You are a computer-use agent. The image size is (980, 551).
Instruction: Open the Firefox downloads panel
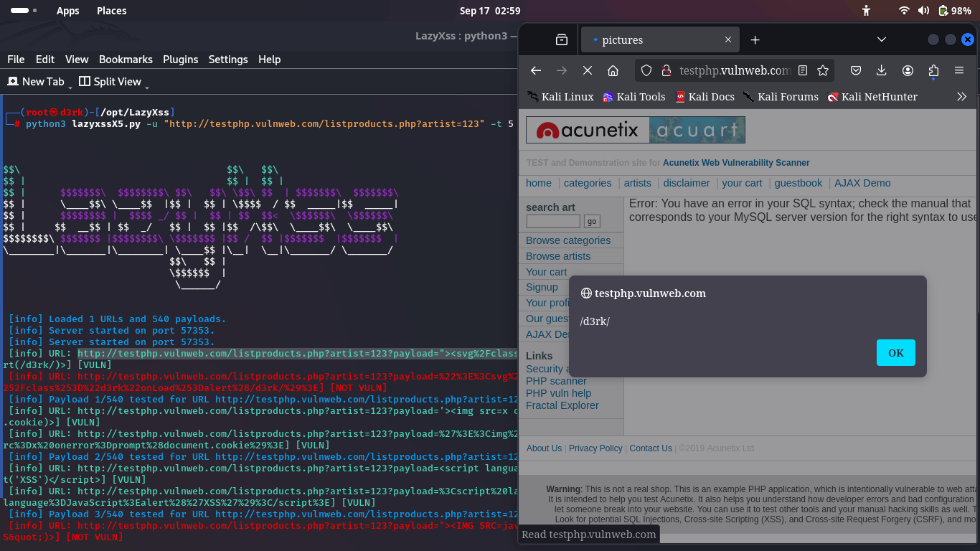(882, 70)
